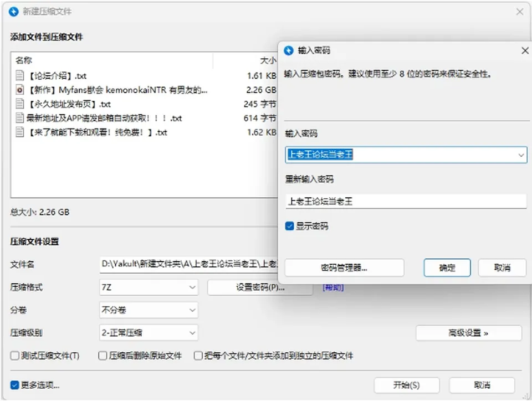Image resolution: width=532 pixels, height=401 pixels.
Task: Open the password history dropdown arrow
Action: 521,155
